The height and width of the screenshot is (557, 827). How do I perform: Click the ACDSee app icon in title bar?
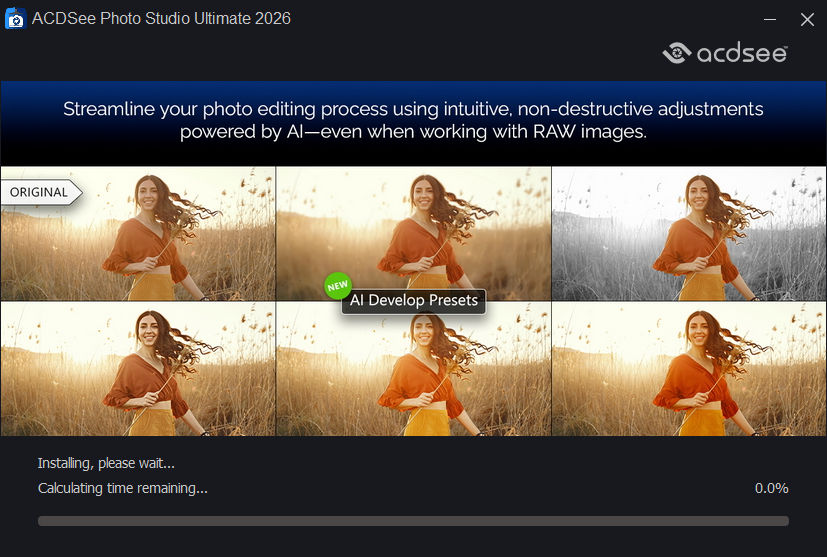pos(15,18)
